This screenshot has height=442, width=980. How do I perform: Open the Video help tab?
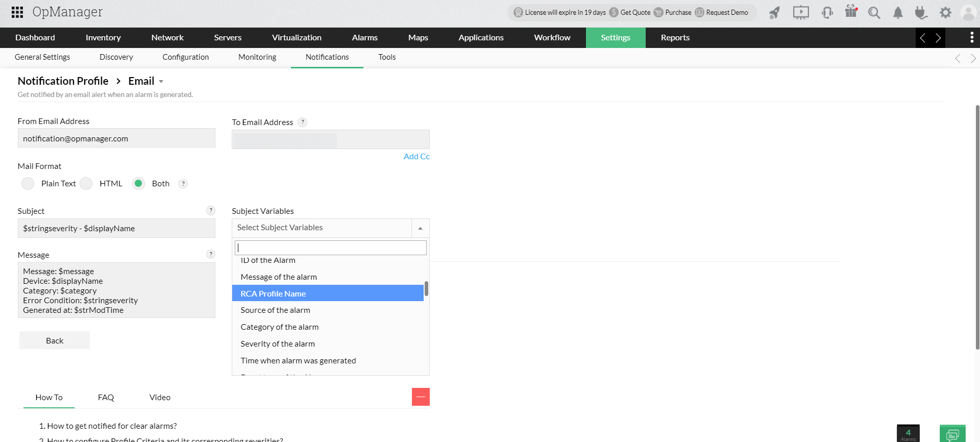pyautogui.click(x=160, y=398)
